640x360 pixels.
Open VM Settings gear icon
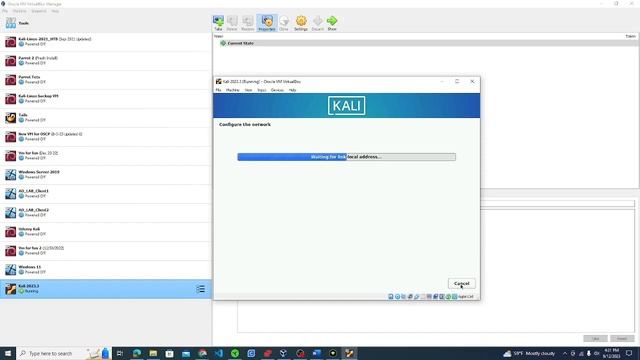click(301, 23)
